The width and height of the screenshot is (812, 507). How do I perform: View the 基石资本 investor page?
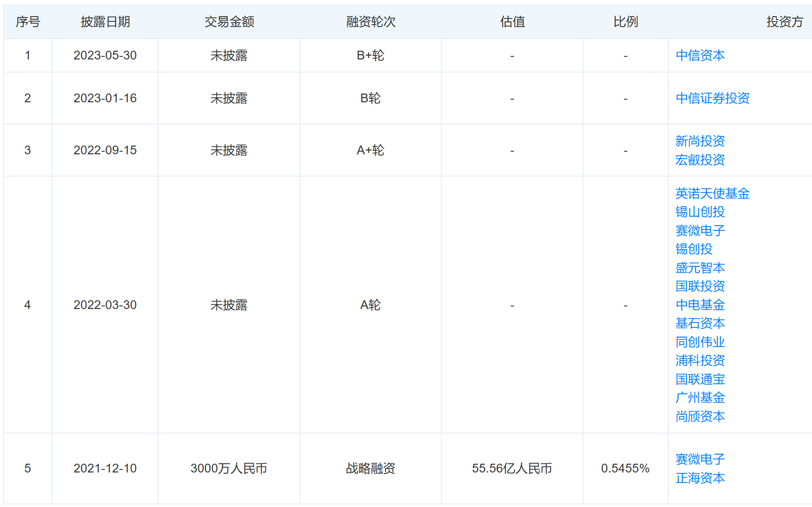point(700,323)
